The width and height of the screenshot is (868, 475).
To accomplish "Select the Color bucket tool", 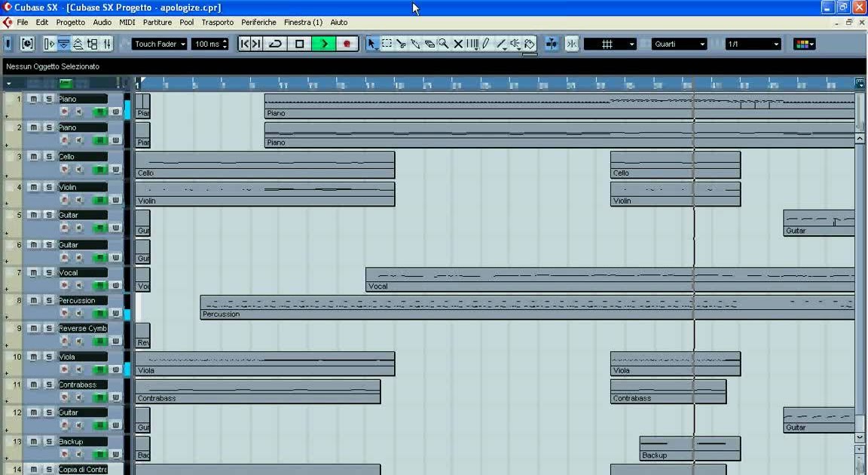I will [x=530, y=44].
